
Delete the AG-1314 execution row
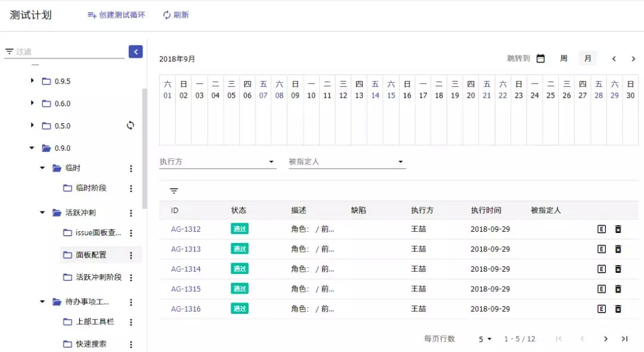pyautogui.click(x=618, y=269)
